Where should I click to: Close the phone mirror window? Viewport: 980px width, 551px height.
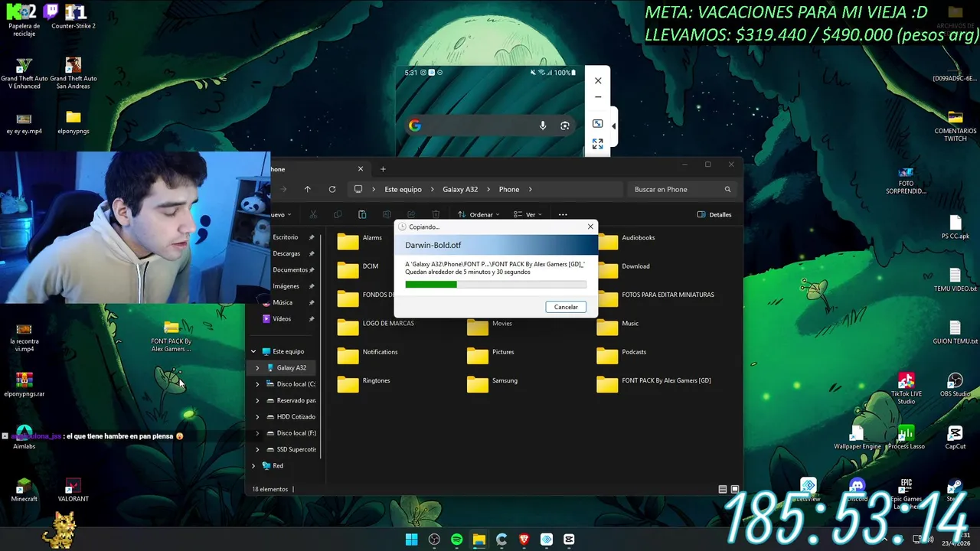(x=598, y=80)
